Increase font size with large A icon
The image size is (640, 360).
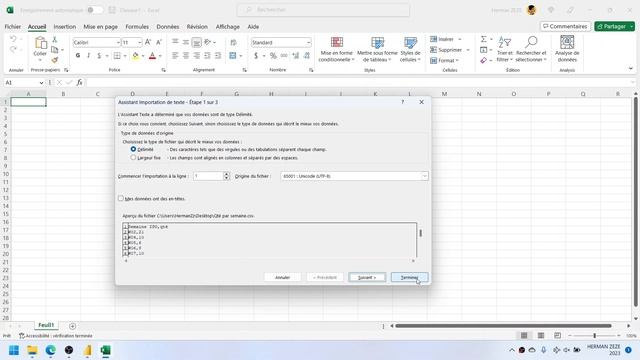coord(148,42)
